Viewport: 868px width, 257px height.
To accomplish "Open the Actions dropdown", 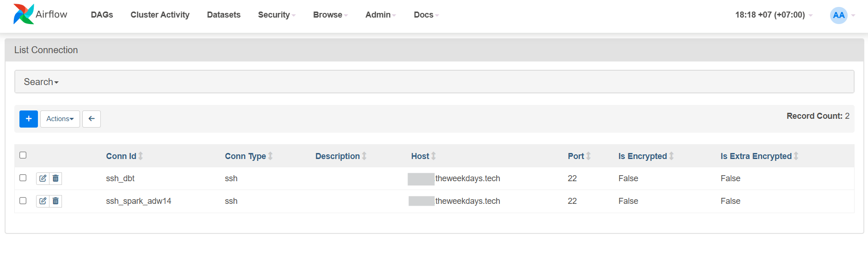I will [x=60, y=119].
